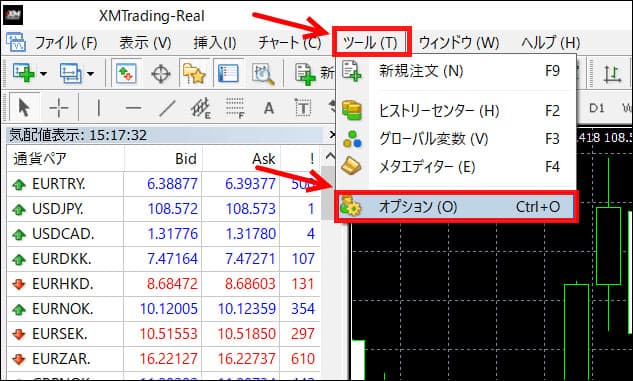633x381 pixels.
Task: Open the 表示 (V) menu
Action: [x=145, y=42]
